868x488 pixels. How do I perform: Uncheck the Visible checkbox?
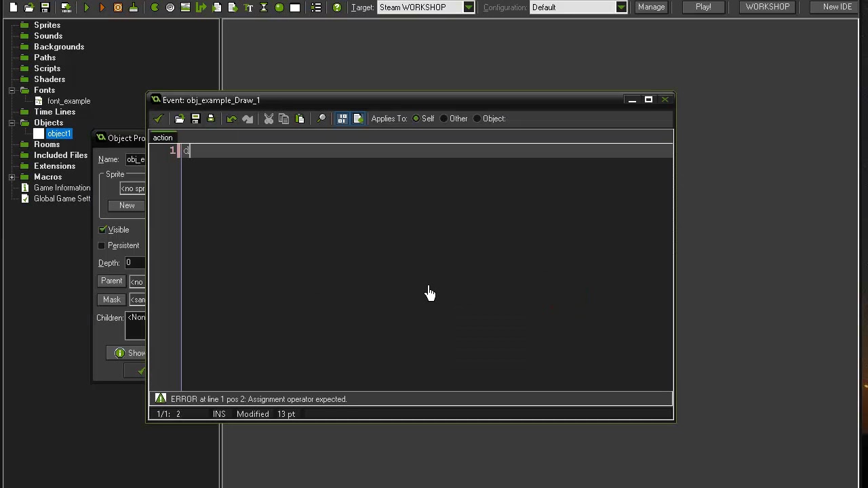[x=102, y=230]
